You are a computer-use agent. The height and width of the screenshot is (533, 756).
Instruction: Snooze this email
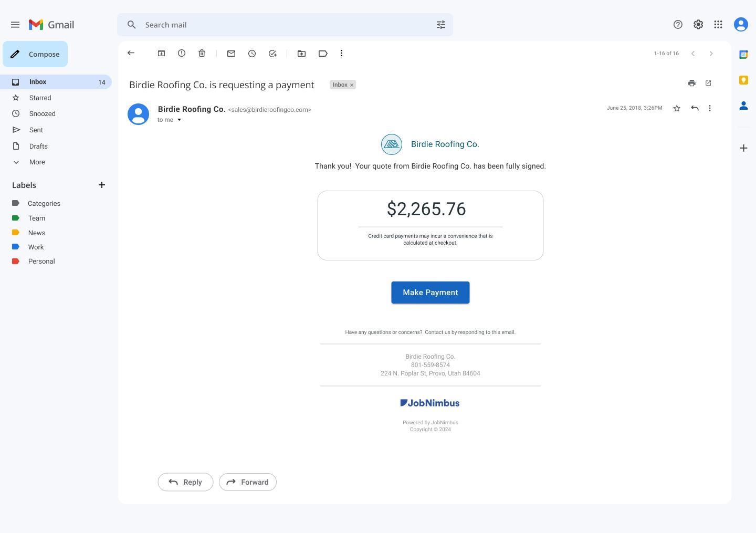(252, 53)
